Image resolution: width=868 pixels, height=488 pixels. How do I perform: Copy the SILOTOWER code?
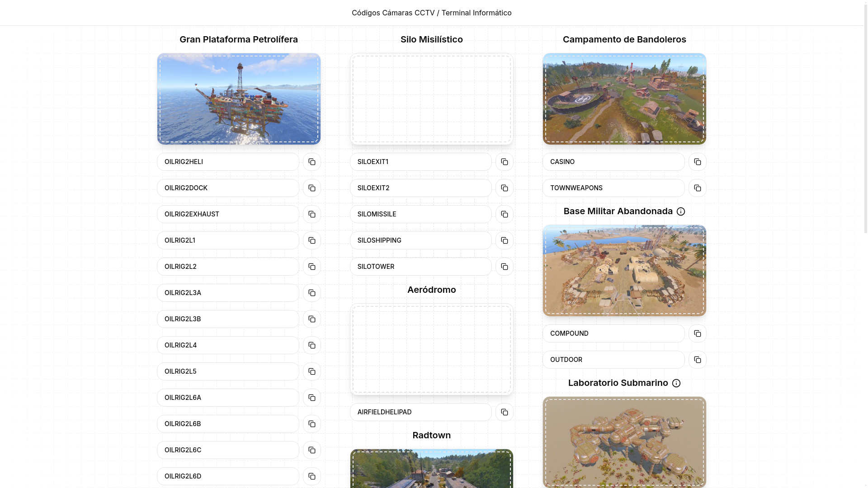505,267
